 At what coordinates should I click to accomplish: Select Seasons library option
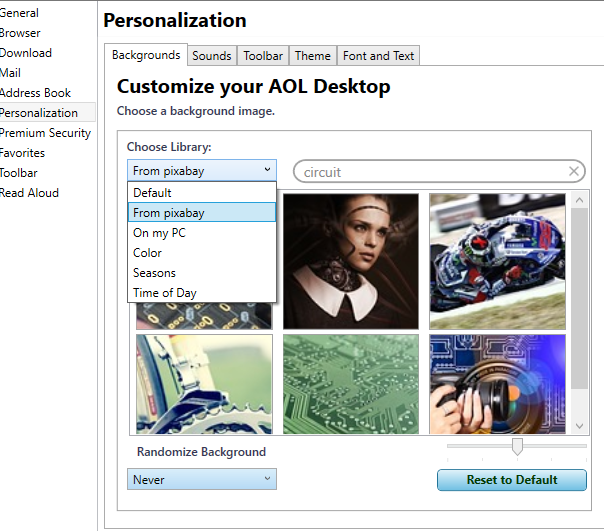pyautogui.click(x=154, y=273)
